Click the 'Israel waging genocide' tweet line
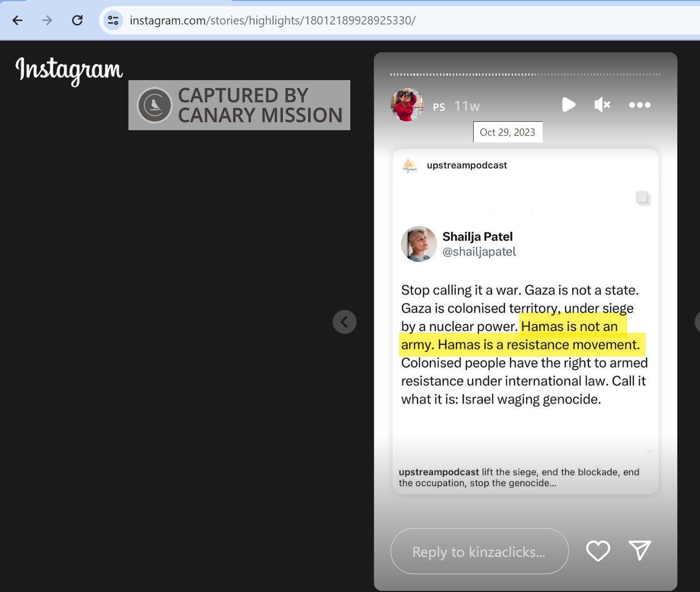This screenshot has width=700, height=592. (501, 399)
